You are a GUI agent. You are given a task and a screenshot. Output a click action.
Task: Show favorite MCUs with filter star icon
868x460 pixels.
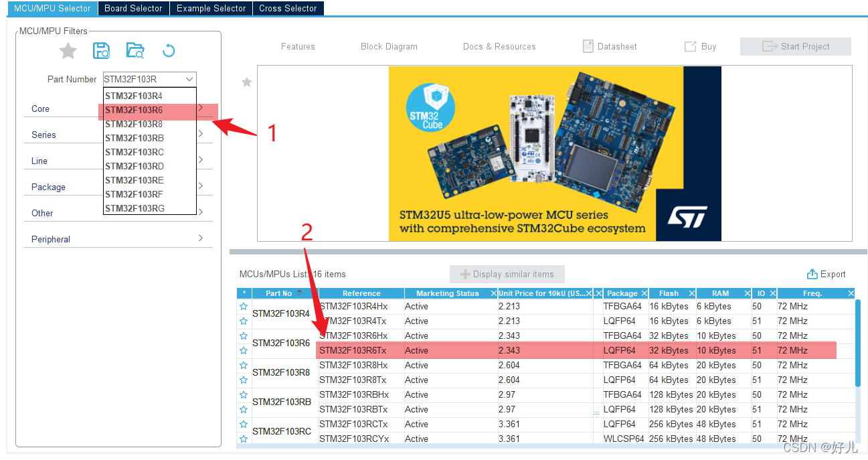[x=68, y=50]
